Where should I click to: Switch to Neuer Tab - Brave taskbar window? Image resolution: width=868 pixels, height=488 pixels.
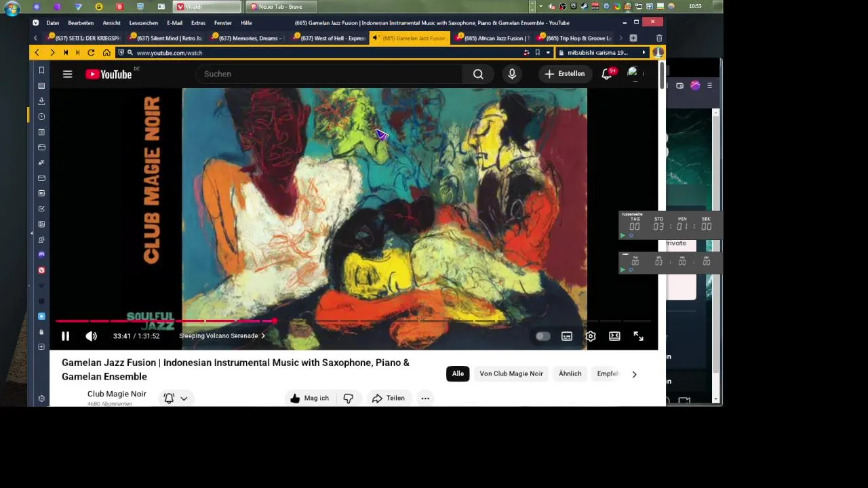[x=280, y=7]
